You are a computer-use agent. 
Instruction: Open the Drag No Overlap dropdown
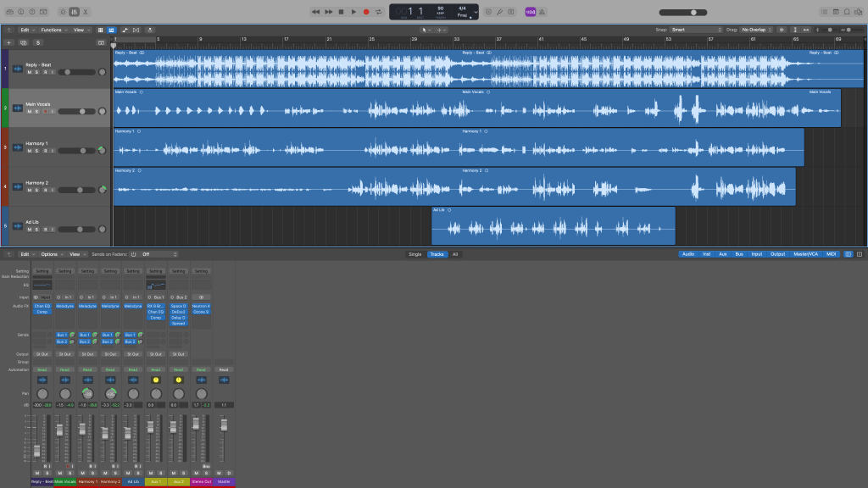tap(757, 30)
